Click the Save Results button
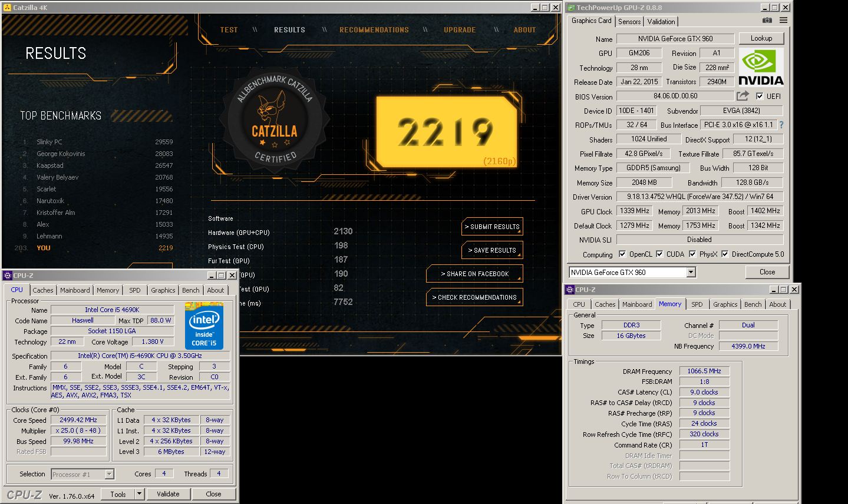Viewport: 848px width, 504px height. [x=492, y=250]
